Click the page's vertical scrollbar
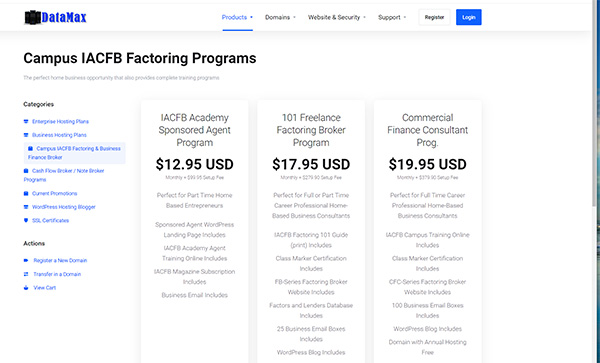 (593, 103)
